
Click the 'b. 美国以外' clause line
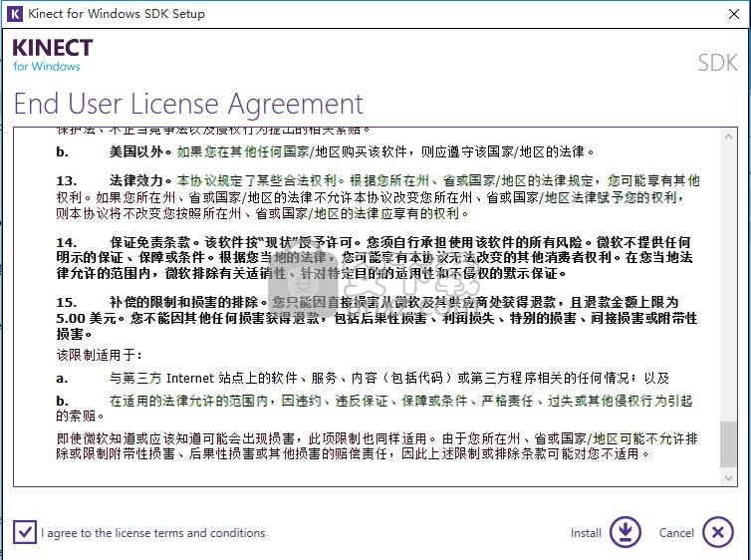tap(325, 151)
